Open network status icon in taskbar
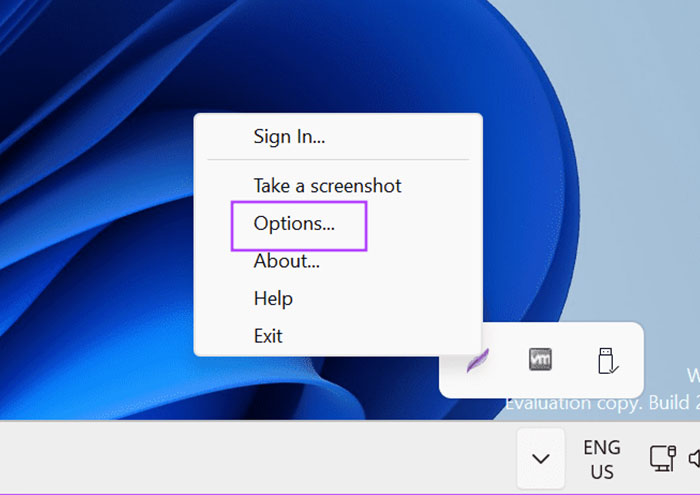Screen dimensions: 700x495 click(662, 458)
